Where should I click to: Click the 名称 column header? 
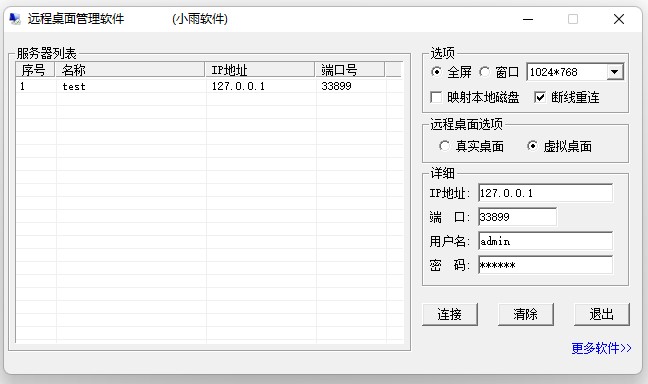tap(130, 70)
